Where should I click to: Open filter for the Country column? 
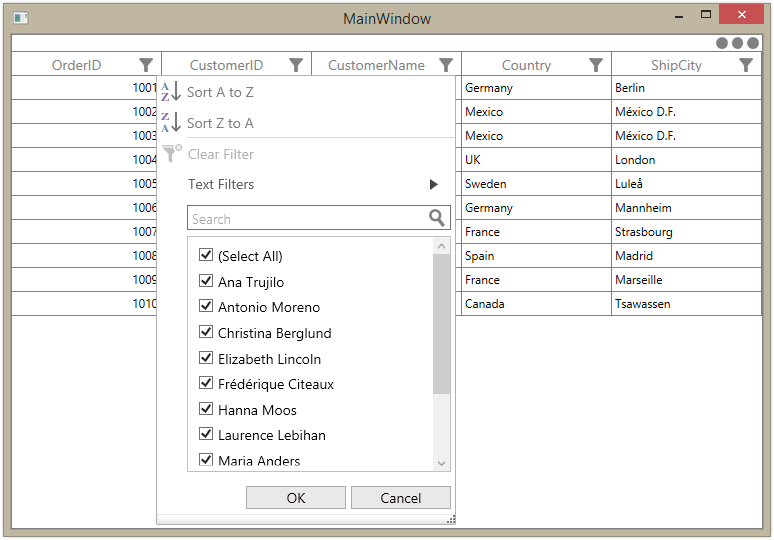[596, 65]
